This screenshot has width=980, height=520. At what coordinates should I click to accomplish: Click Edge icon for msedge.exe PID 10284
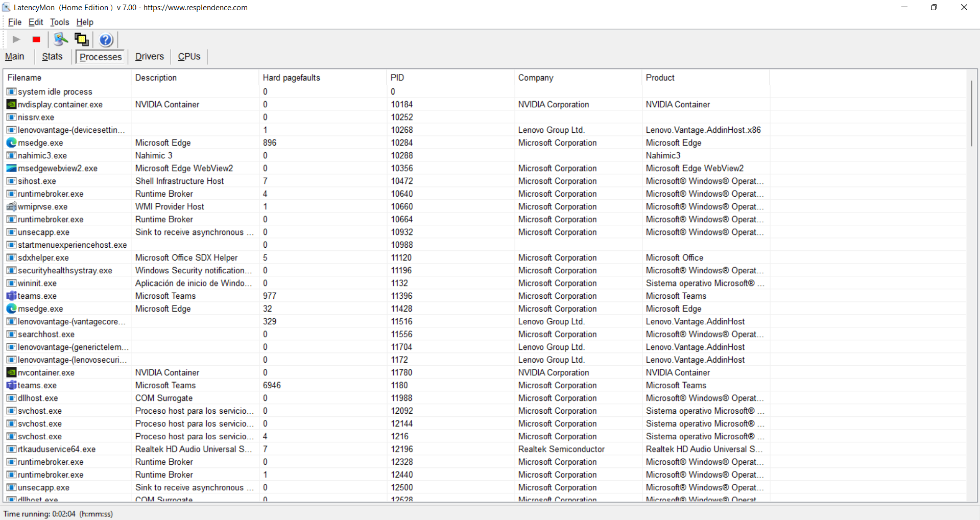pos(11,143)
